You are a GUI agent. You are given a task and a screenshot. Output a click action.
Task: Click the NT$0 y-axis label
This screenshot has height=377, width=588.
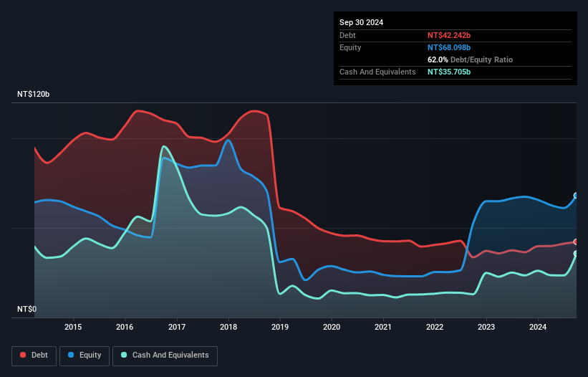[x=27, y=309]
